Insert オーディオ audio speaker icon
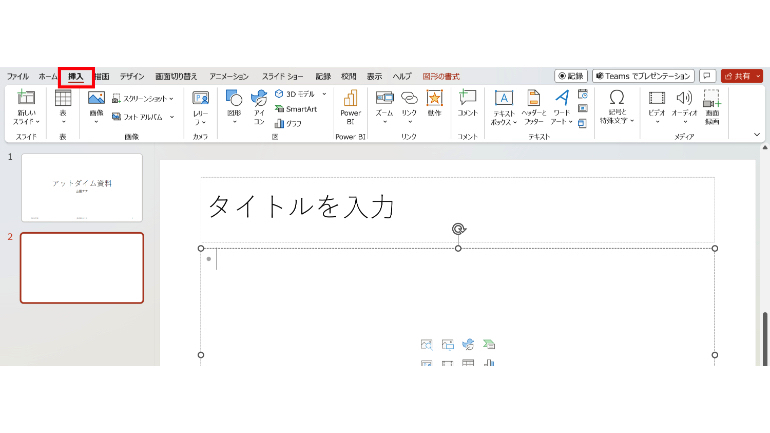 tap(684, 98)
